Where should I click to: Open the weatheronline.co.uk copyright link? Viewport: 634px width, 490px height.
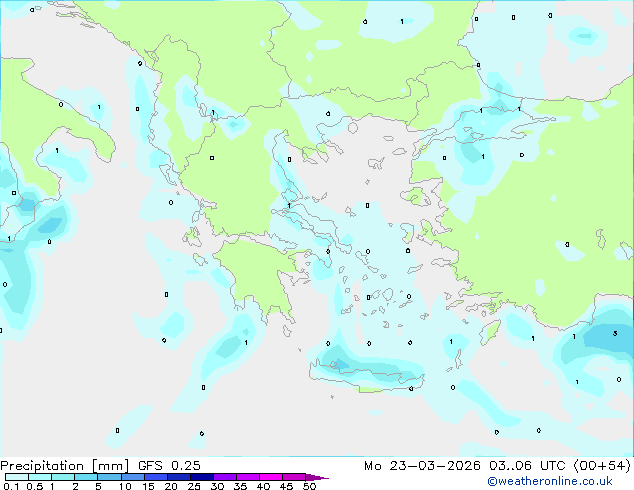coord(550,481)
